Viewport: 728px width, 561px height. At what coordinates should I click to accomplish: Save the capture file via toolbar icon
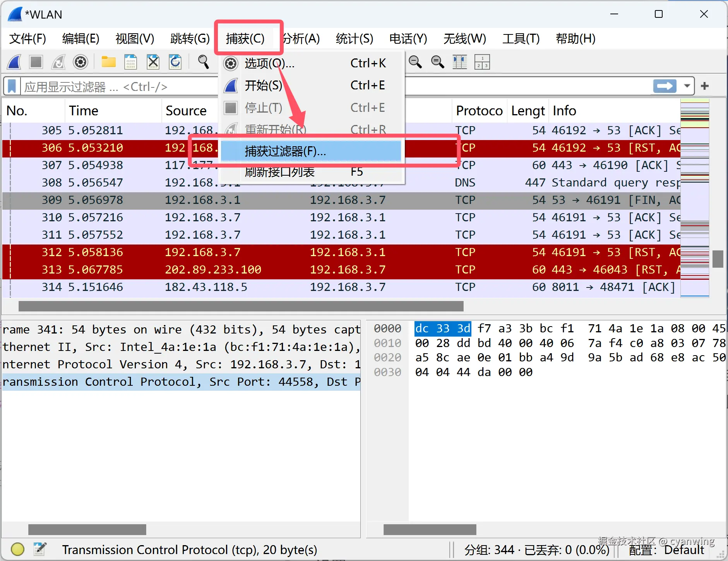[x=130, y=62]
